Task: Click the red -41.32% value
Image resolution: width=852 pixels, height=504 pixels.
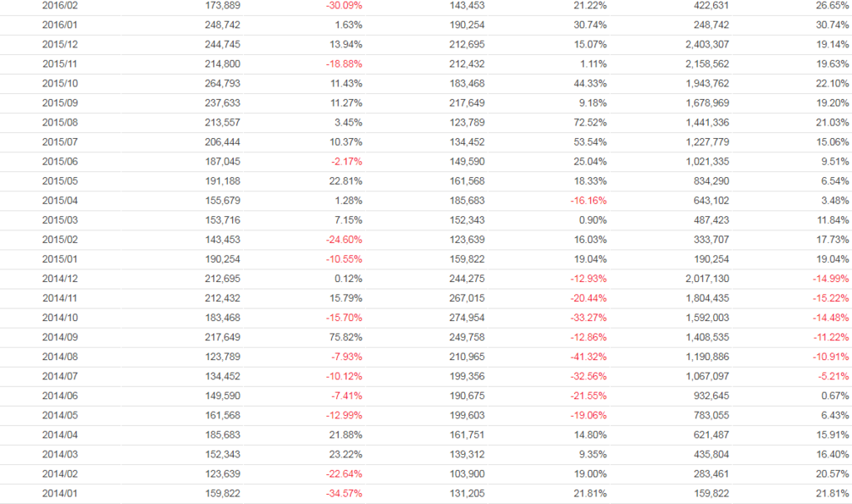Action: coord(587,357)
